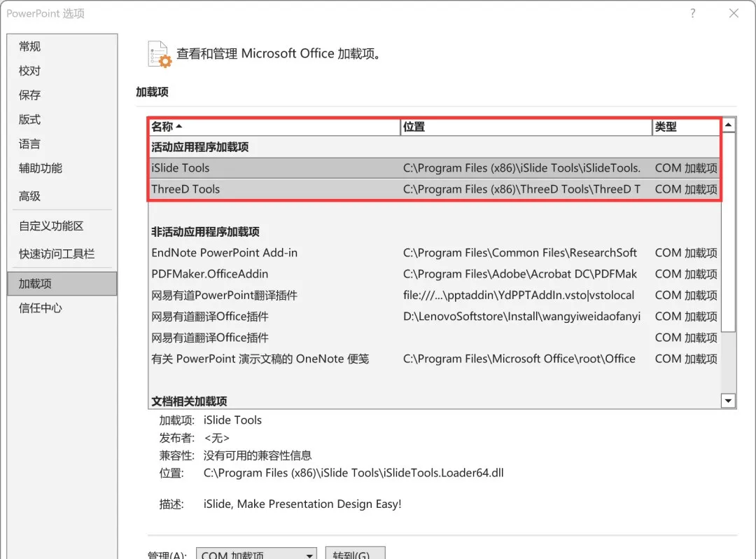Viewport: 756px width, 559px height.
Task: Select the 加载项 category
Action: click(x=62, y=284)
